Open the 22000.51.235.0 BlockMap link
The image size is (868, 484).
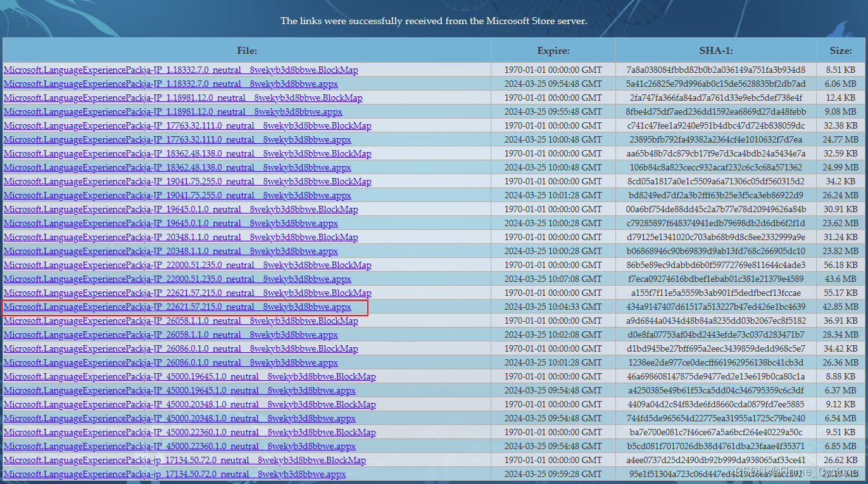coord(187,265)
